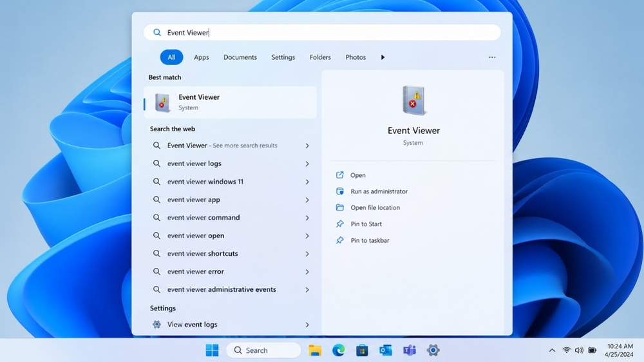Viewport: 644px width, 362px height.
Task: Switch to the Documents filter tab
Action: [240, 57]
